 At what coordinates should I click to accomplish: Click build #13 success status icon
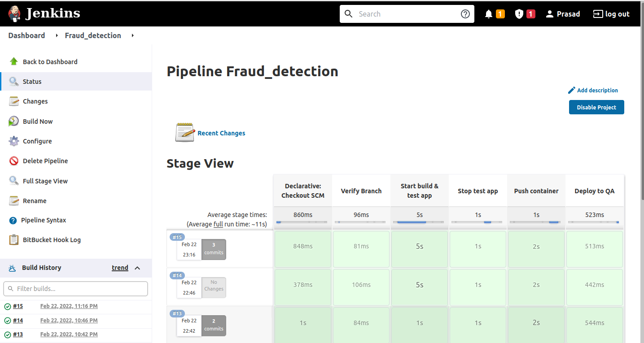(x=7, y=334)
